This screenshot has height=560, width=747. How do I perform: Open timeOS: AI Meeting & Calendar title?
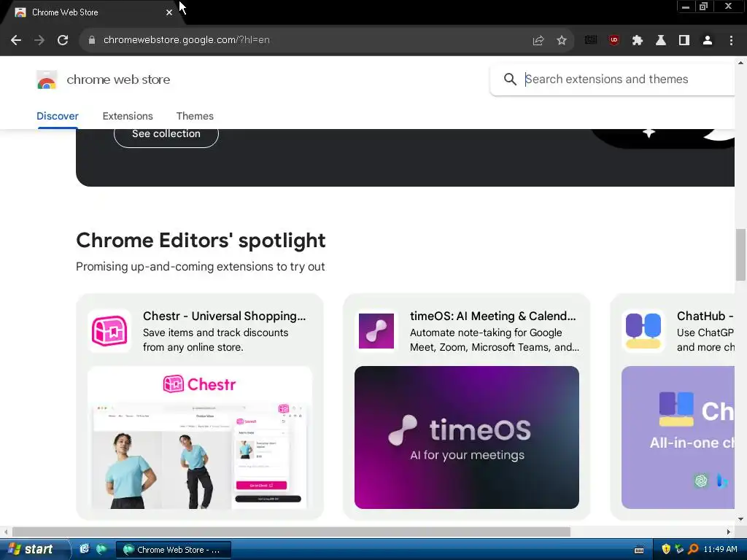(x=492, y=316)
